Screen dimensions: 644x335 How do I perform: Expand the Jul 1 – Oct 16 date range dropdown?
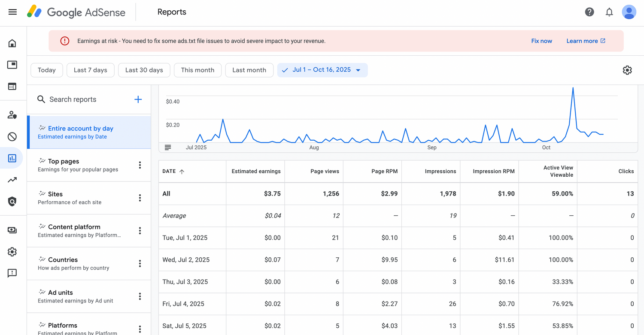point(322,70)
